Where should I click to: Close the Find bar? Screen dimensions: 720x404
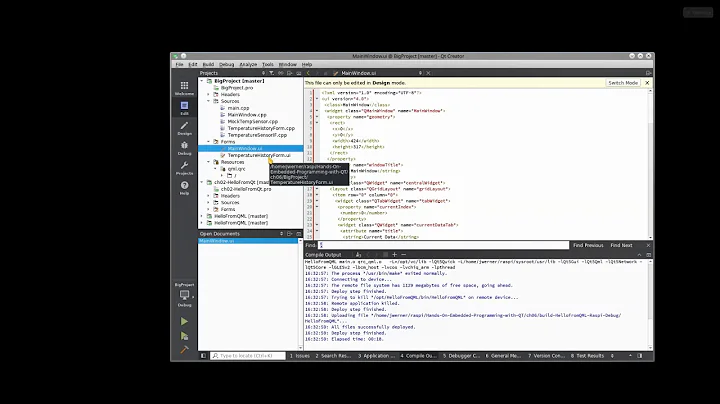(648, 245)
